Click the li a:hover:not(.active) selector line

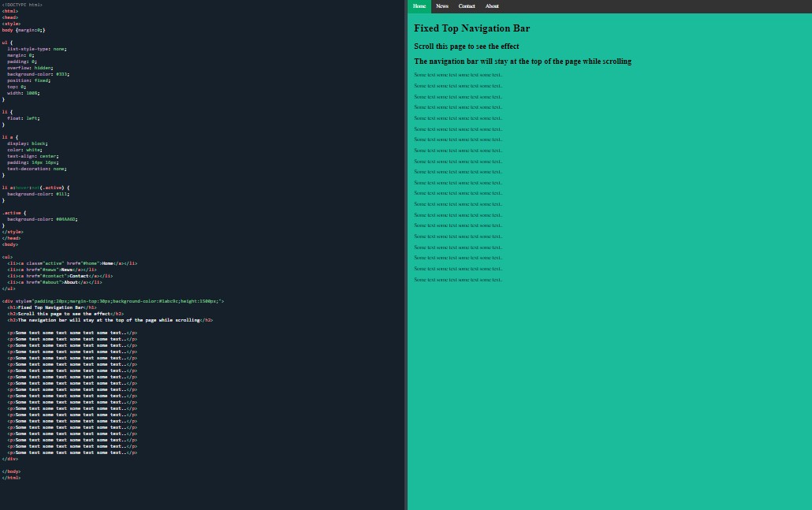tap(35, 188)
